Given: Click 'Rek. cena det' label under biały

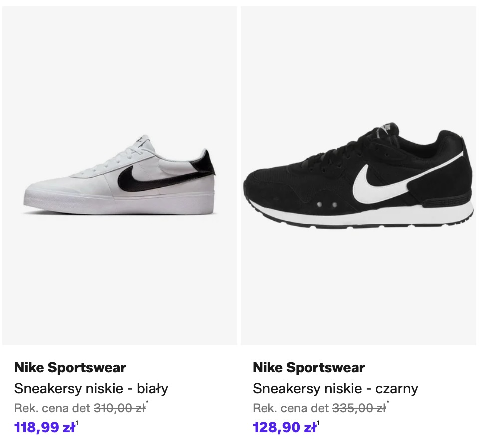Looking at the screenshot, I should click(52, 408).
